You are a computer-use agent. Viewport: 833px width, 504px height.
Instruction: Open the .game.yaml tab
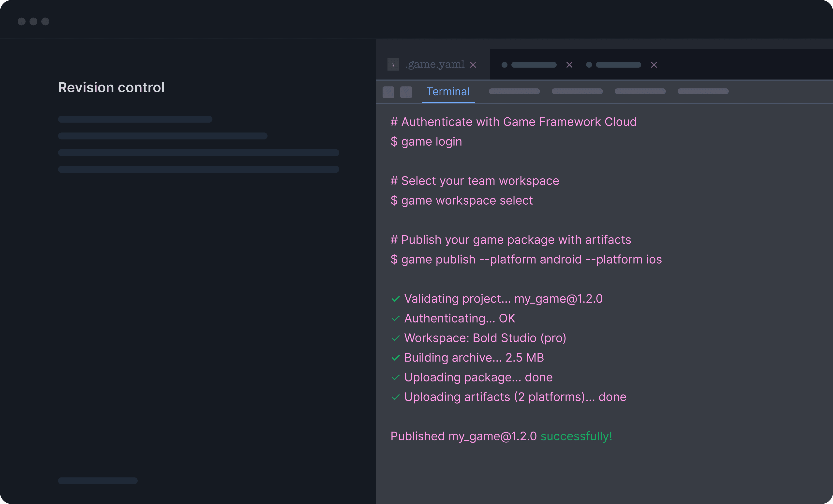tap(435, 64)
